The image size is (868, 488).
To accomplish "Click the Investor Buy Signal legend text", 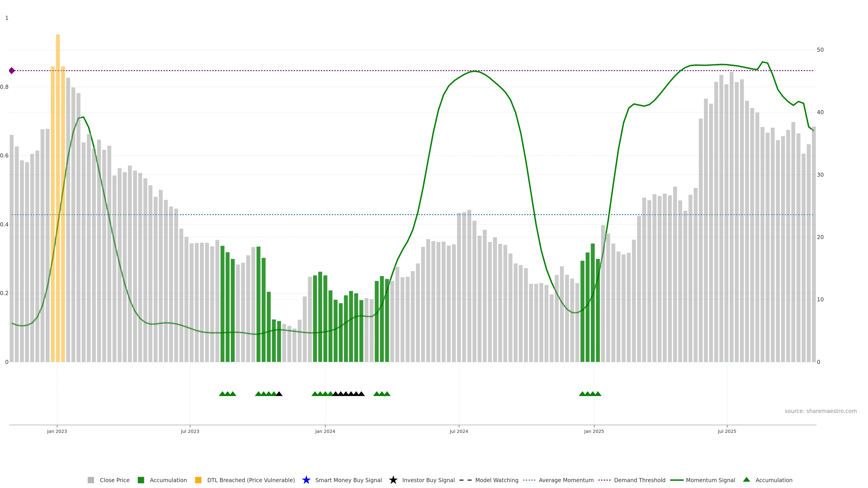I will 428,480.
